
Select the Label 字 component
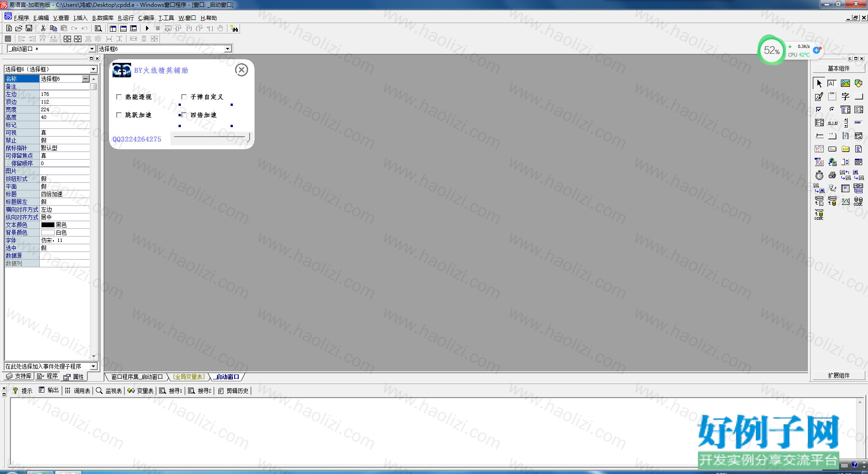tap(845, 96)
